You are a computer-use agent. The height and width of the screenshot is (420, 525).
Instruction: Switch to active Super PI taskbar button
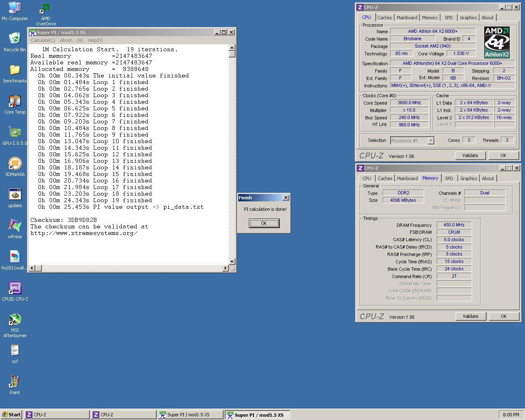(258, 415)
